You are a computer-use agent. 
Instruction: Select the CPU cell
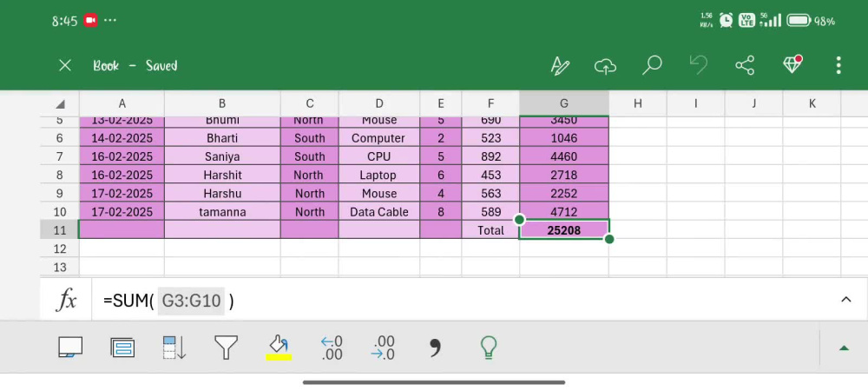tap(379, 156)
